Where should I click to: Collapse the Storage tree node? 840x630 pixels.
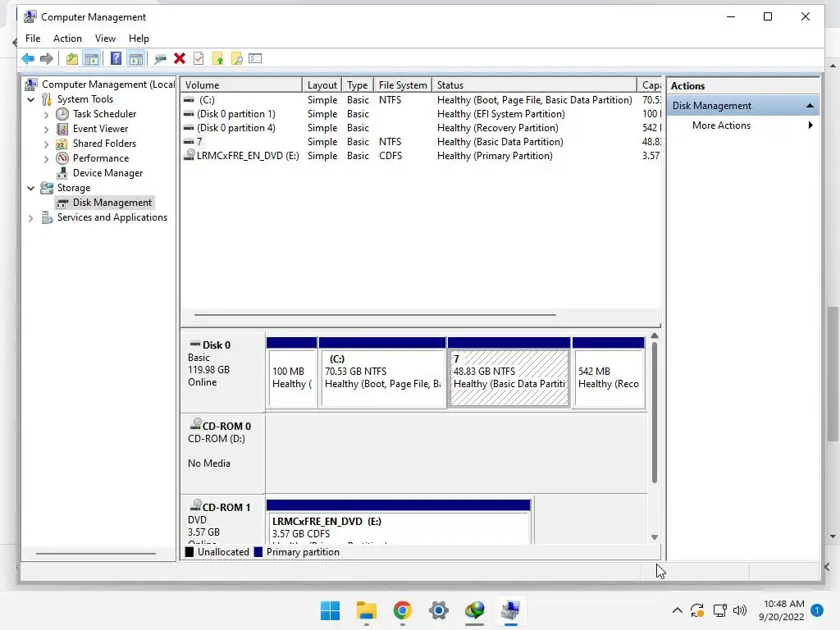30,188
